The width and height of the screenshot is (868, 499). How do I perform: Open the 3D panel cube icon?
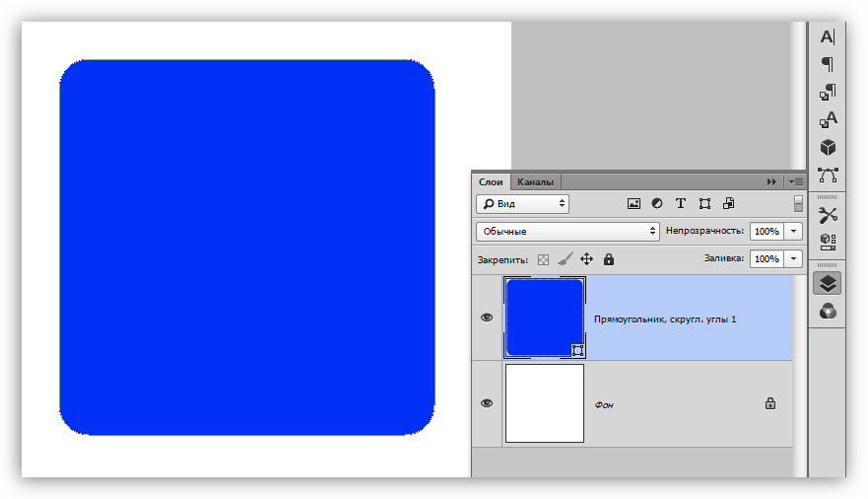pos(828,147)
